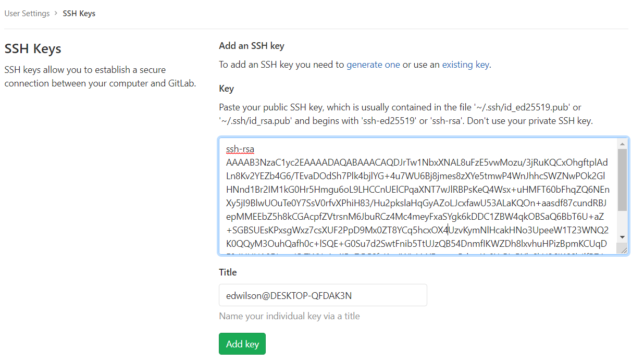Open the 'generate one' link

coord(373,65)
